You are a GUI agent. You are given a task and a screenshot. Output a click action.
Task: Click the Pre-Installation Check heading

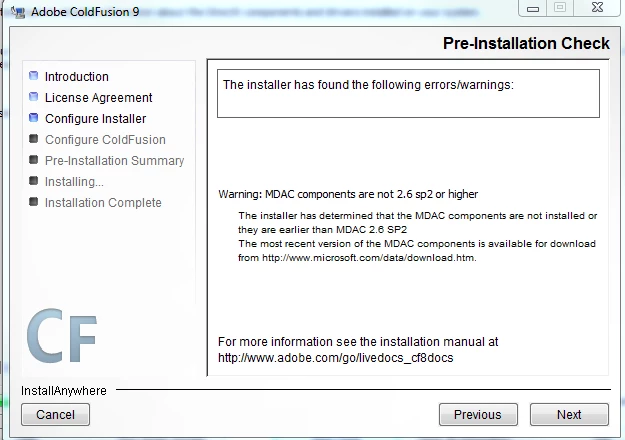(x=526, y=43)
